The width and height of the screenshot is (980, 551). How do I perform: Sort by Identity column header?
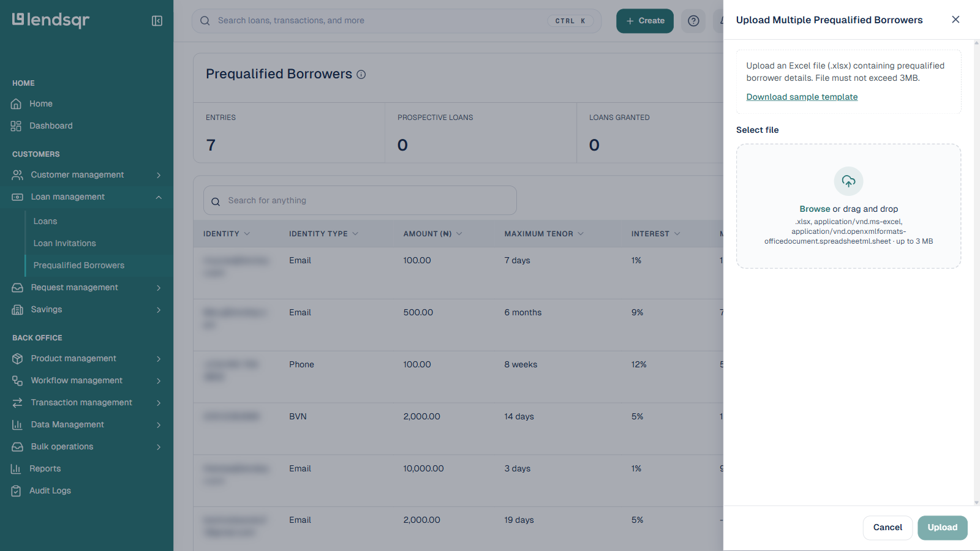tap(227, 234)
